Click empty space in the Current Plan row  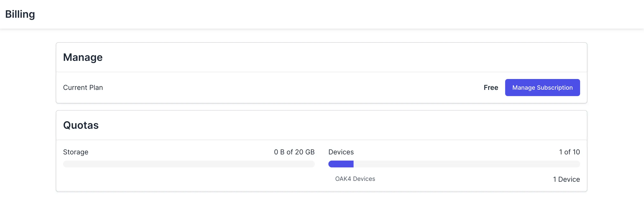pyautogui.click(x=275, y=88)
